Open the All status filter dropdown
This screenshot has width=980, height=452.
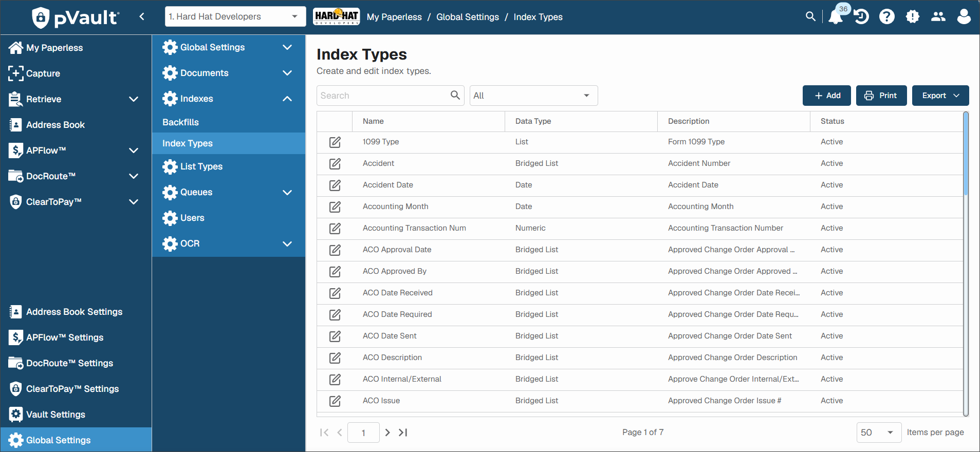click(533, 96)
